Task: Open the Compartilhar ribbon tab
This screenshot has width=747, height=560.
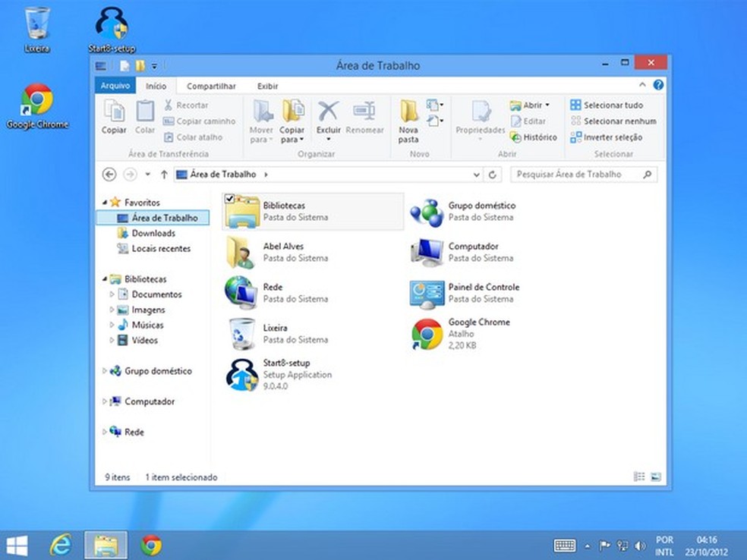Action: pos(211,87)
